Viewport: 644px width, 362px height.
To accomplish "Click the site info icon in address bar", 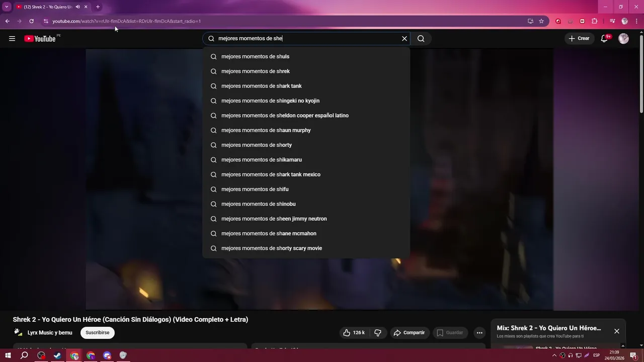I will pos(46,21).
